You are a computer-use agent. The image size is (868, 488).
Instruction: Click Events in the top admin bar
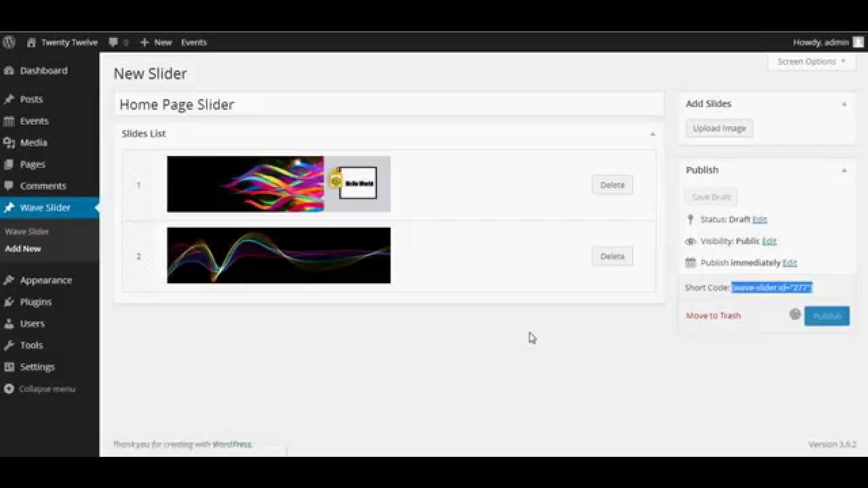pos(194,42)
